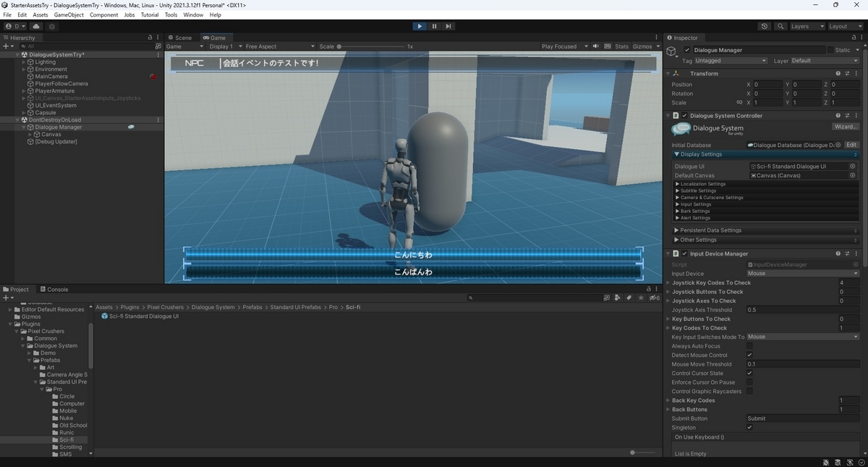Open the Tag dropdown showing Untagged

tap(731, 61)
